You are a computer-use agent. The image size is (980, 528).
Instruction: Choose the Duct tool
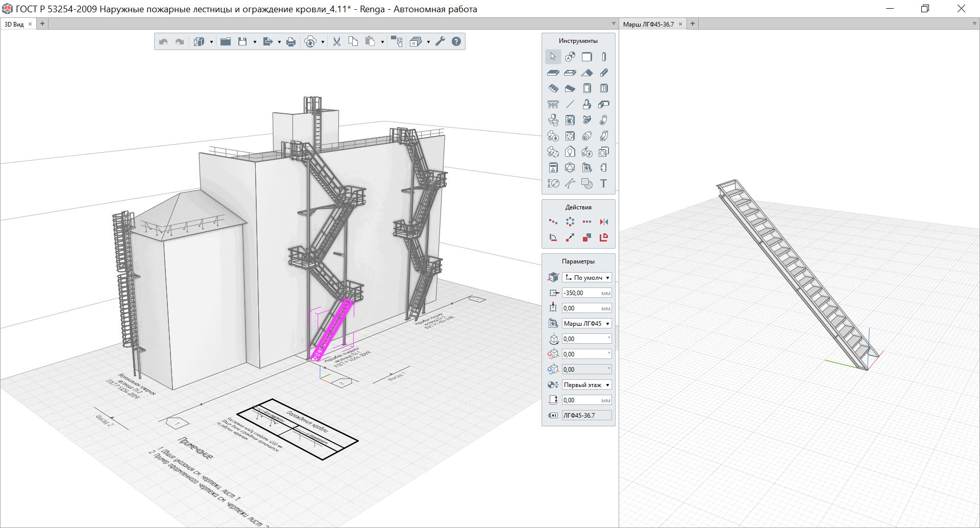[604, 136]
